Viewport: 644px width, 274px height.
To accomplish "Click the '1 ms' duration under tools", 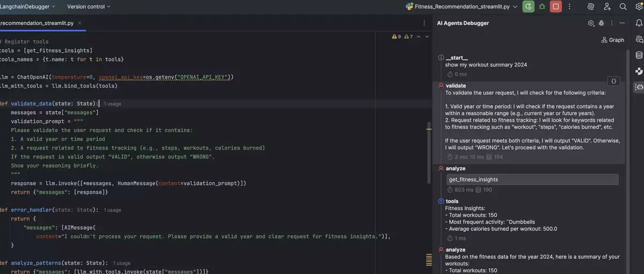I will click(457, 238).
